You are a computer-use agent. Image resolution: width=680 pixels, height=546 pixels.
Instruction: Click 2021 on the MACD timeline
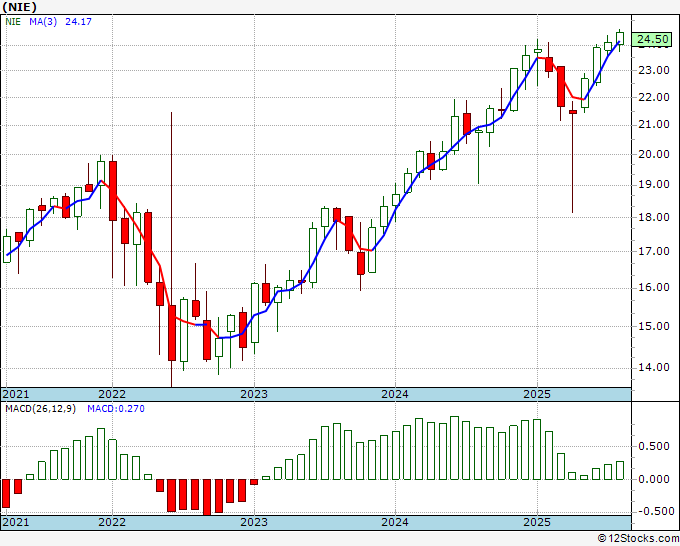click(x=16, y=522)
